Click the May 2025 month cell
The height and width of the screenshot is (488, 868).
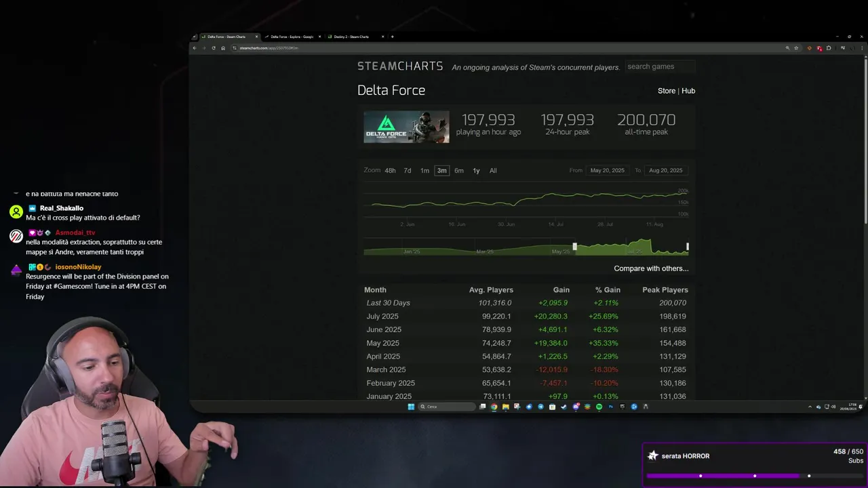pyautogui.click(x=382, y=343)
